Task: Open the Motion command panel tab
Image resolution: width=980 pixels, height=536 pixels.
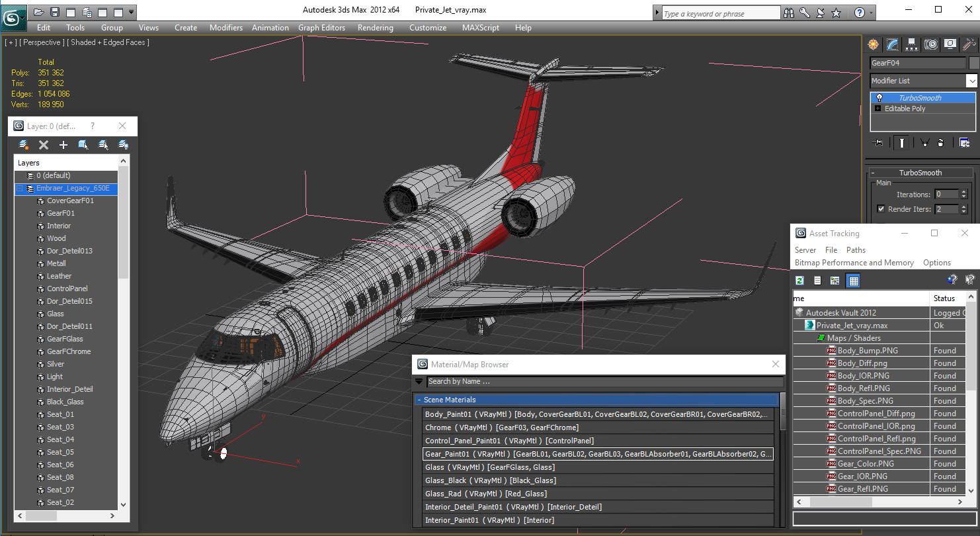Action: (931, 44)
